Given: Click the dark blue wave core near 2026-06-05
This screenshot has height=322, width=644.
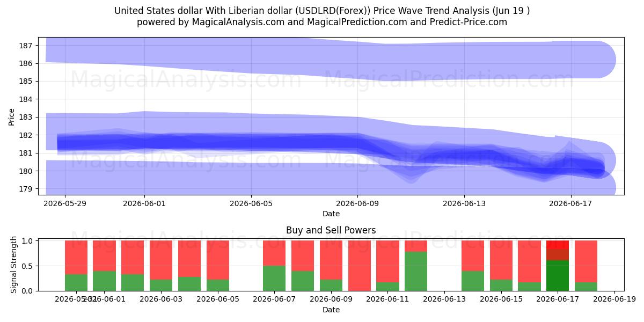Looking at the screenshot, I should (x=251, y=143).
